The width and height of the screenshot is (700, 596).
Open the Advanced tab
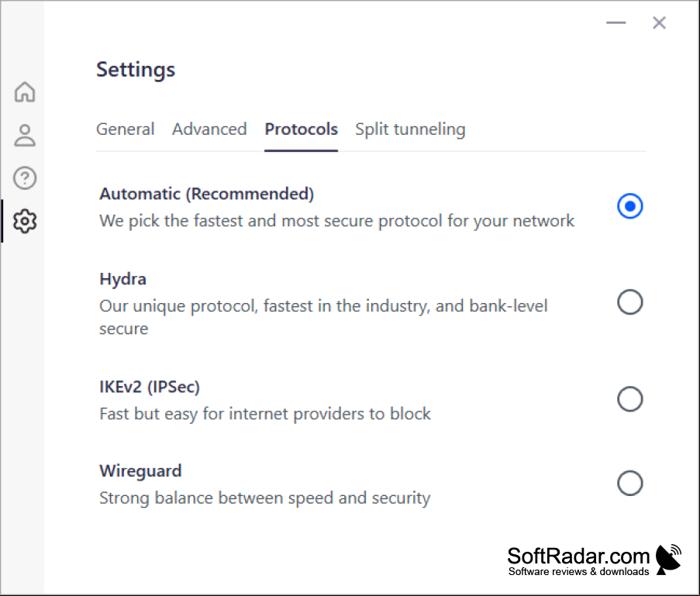pyautogui.click(x=209, y=129)
